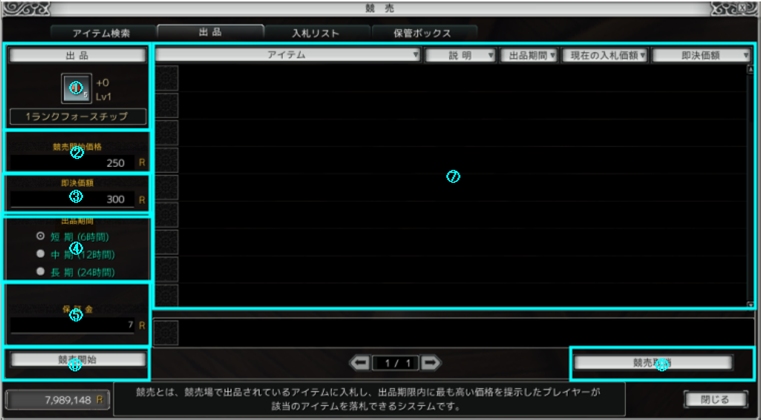Viewport: 761px width, 420px height.
Task: Click the 出品 header button on left panel
Action: pyautogui.click(x=77, y=55)
